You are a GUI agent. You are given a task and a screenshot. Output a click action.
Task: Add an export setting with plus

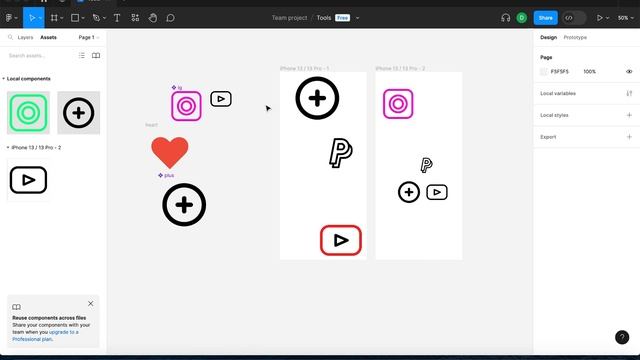pos(629,137)
